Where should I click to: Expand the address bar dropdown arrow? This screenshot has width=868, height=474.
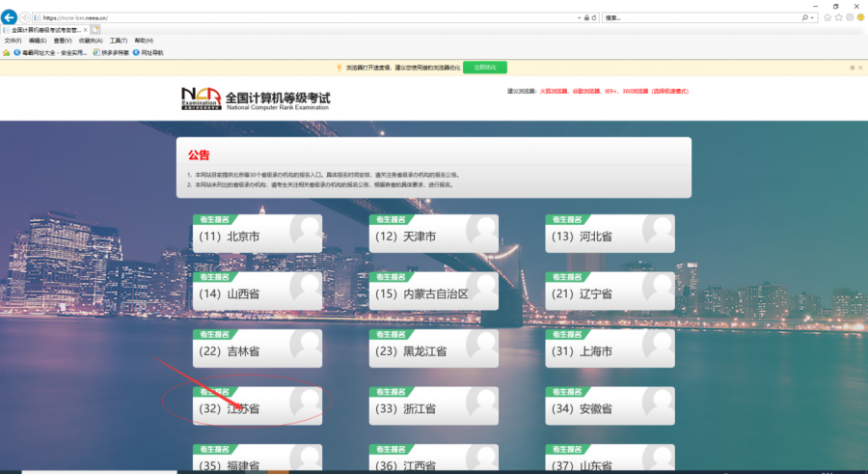coord(579,17)
